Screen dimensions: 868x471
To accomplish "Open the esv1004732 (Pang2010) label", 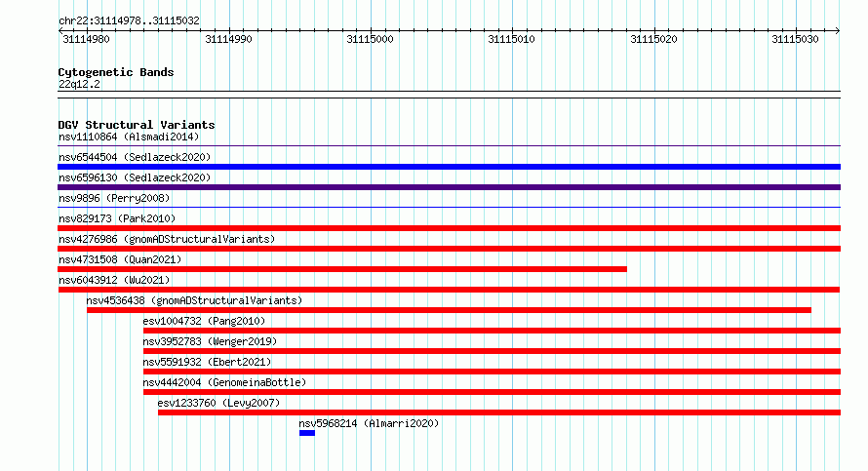I will tap(204, 321).
